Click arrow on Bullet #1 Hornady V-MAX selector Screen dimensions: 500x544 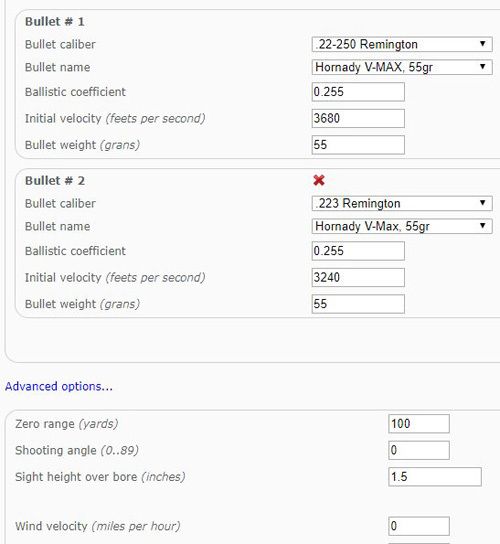[x=482, y=67]
